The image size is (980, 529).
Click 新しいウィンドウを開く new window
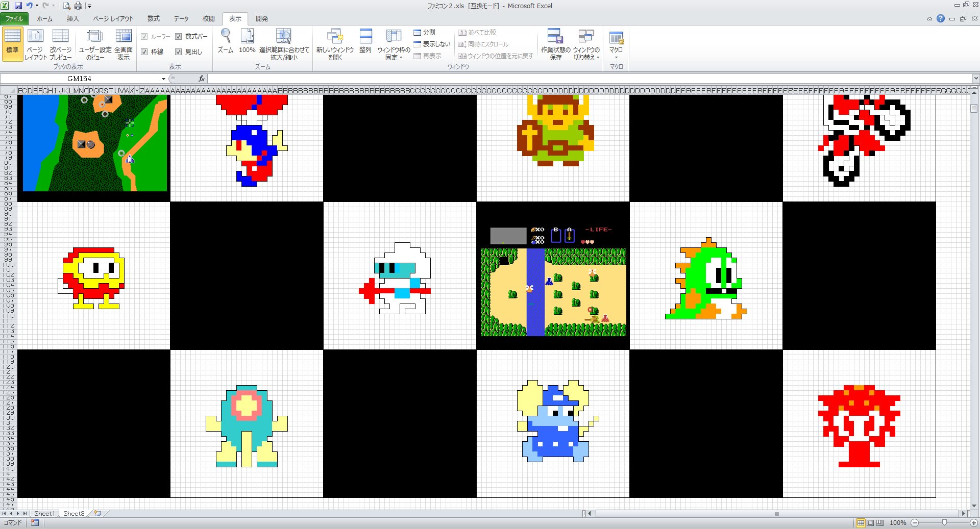pyautogui.click(x=335, y=44)
